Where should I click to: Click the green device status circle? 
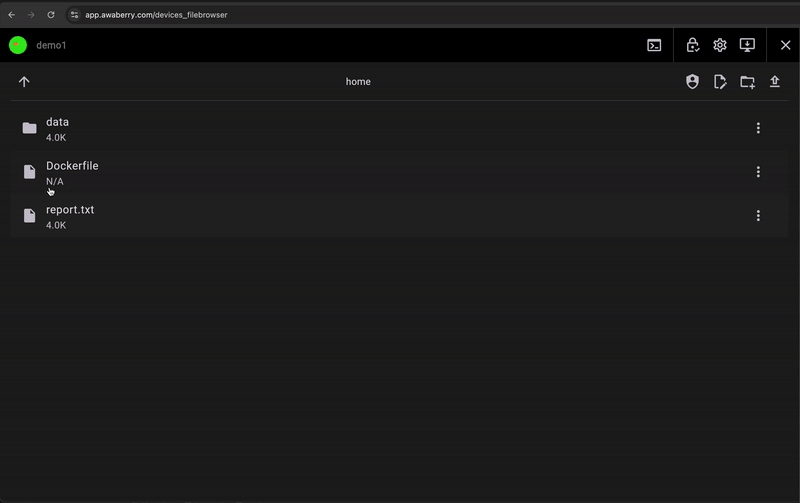click(18, 45)
